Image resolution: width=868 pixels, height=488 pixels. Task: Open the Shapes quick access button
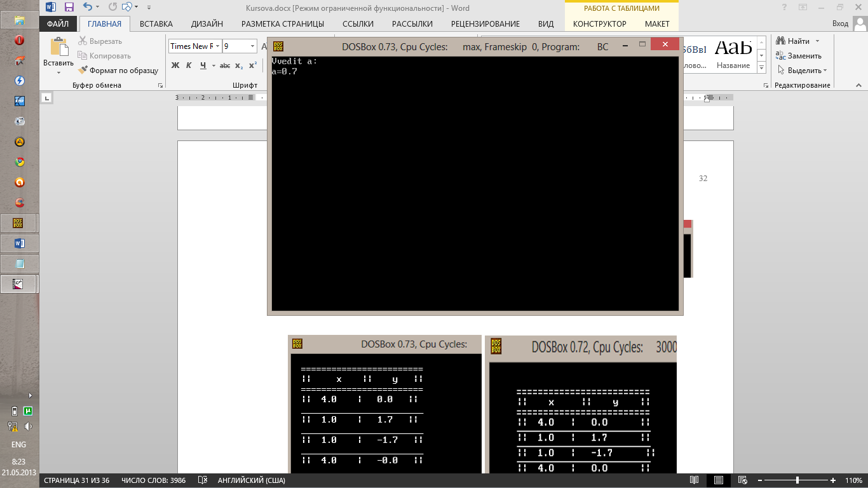point(126,8)
